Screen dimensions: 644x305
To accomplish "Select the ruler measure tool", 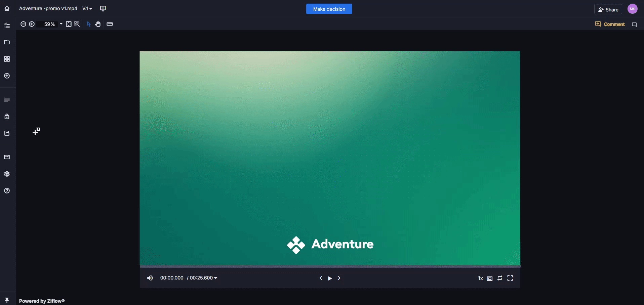I will 110,24.
